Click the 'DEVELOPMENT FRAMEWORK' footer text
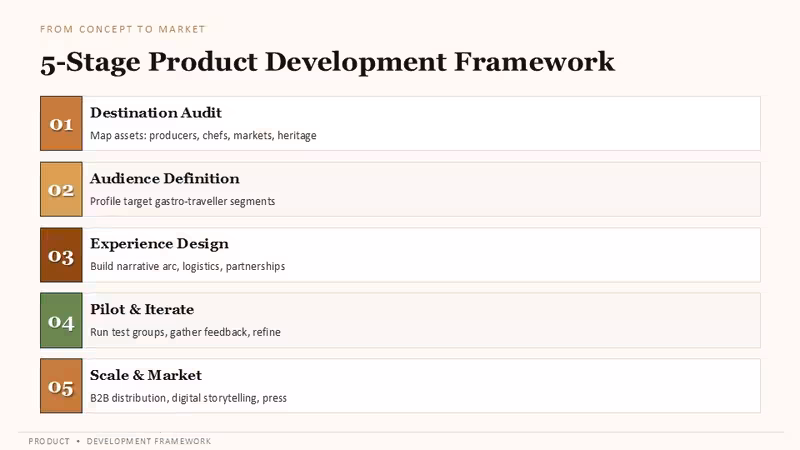This screenshot has width=800, height=450. pyautogui.click(x=149, y=441)
